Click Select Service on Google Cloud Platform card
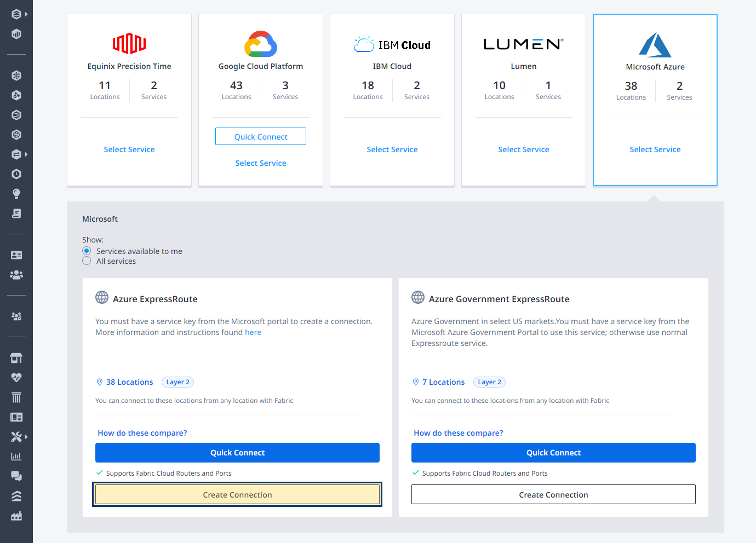The height and width of the screenshot is (543, 756). pos(261,163)
